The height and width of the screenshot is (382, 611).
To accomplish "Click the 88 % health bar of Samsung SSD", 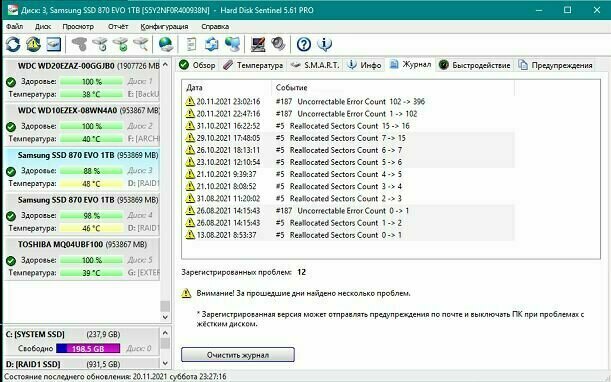I will coord(91,171).
